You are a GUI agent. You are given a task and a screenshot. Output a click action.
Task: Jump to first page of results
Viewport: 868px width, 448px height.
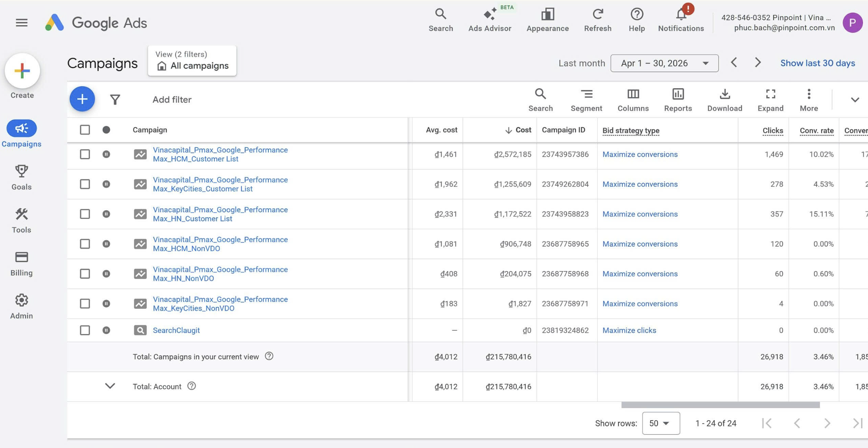point(767,423)
